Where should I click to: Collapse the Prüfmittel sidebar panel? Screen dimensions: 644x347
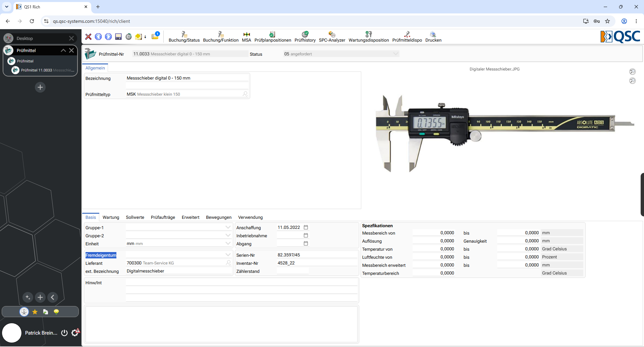click(63, 50)
